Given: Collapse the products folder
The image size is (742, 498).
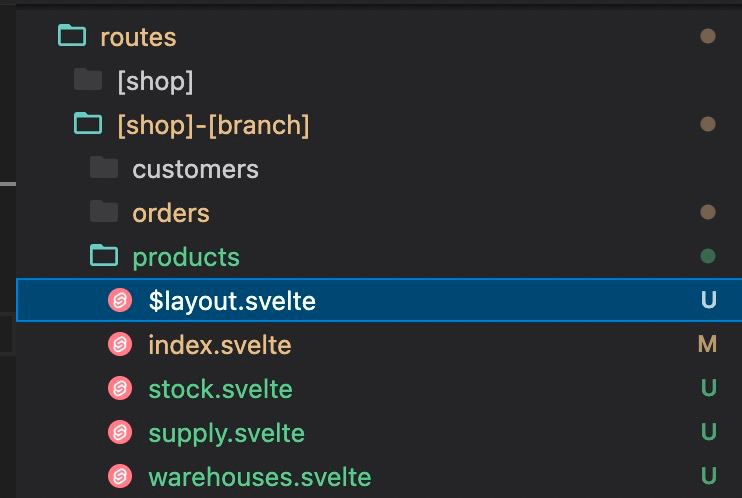Looking at the screenshot, I should point(186,257).
